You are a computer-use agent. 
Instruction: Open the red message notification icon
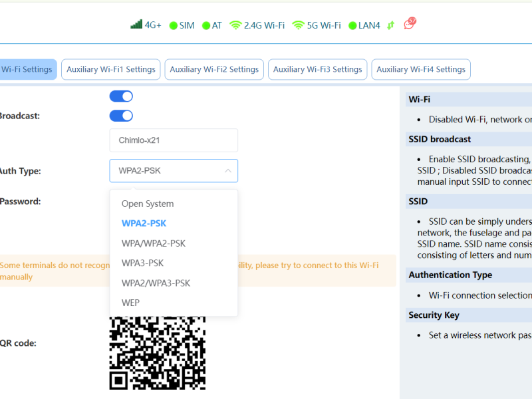coord(410,24)
